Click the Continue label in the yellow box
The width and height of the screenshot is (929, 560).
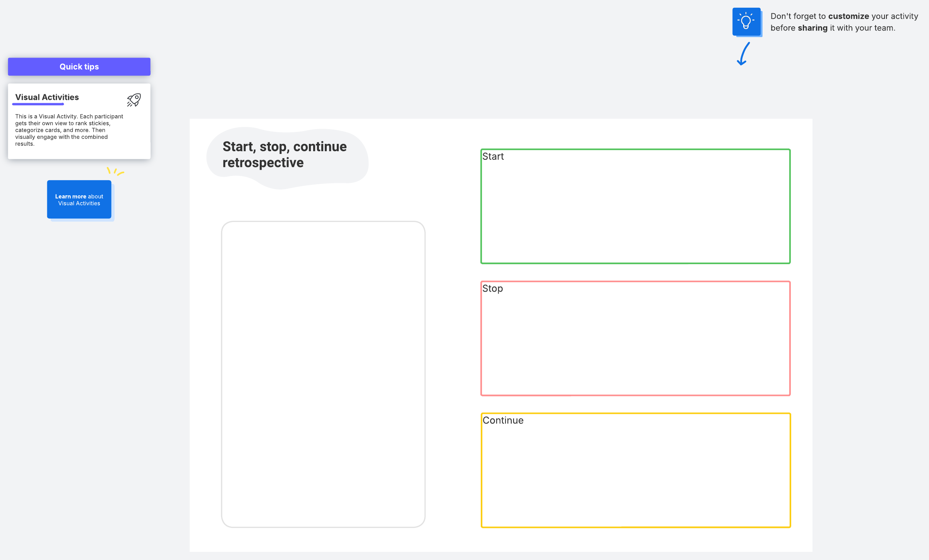coord(503,420)
